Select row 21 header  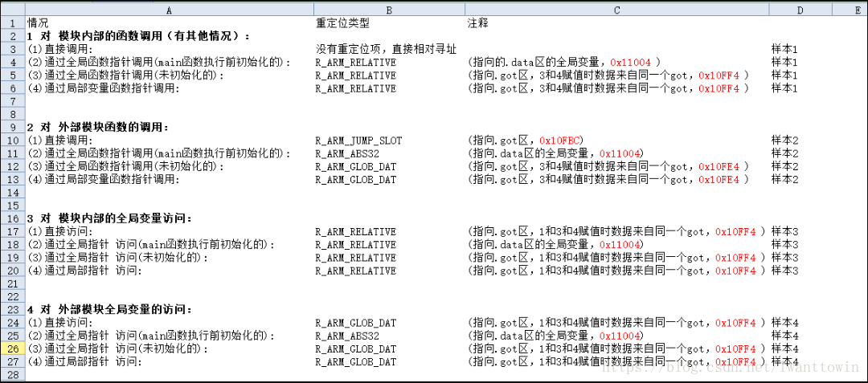[x=13, y=283]
